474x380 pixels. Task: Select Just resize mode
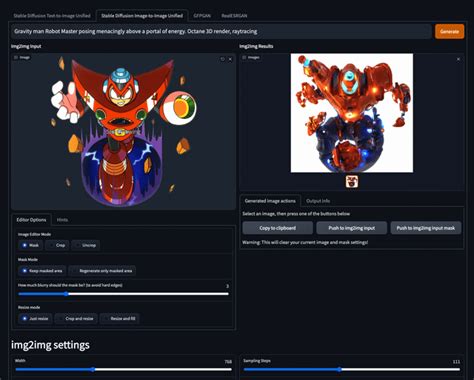(35, 318)
